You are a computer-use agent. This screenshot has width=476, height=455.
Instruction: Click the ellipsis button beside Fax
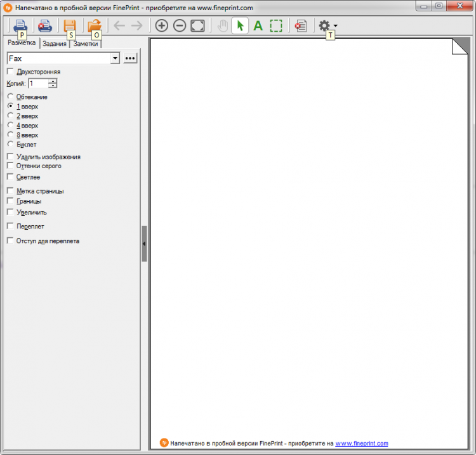(x=130, y=58)
